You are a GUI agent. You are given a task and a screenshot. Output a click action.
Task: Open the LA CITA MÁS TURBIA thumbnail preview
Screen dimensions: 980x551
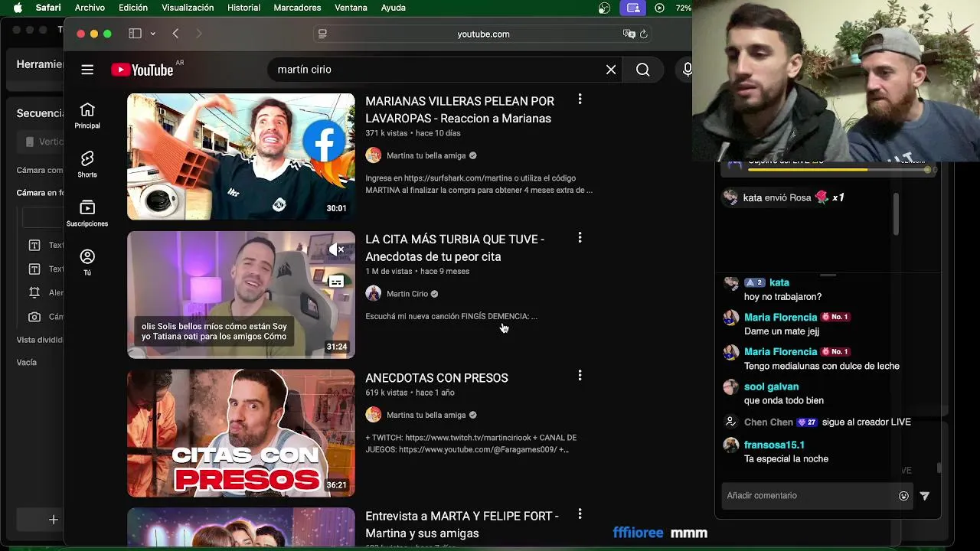(241, 295)
